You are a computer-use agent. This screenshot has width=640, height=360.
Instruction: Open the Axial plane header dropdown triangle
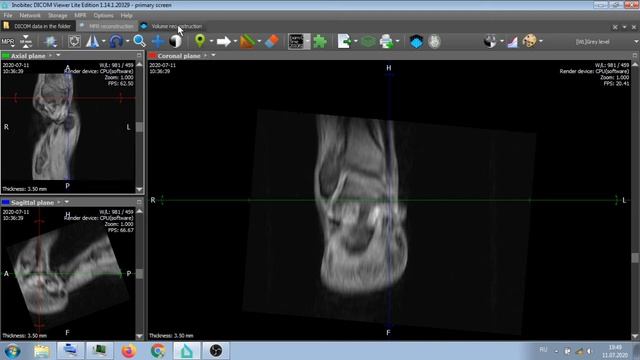(x=58, y=55)
